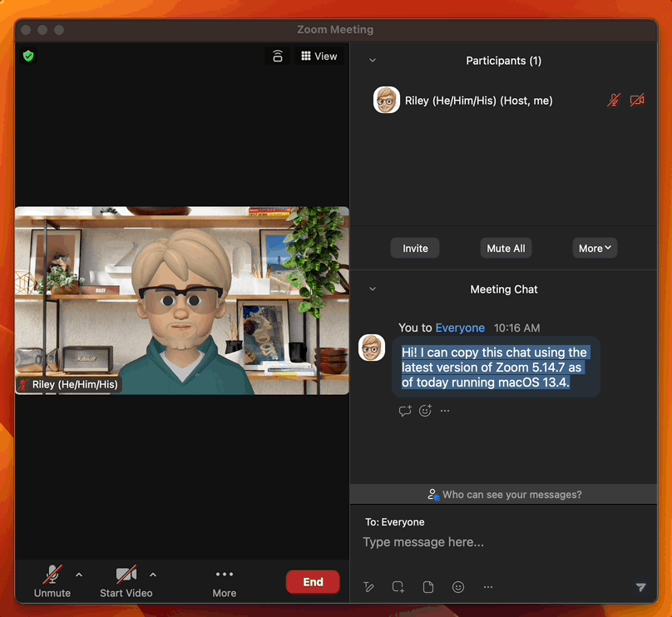Open audio options caret beside Unmute

point(79,575)
